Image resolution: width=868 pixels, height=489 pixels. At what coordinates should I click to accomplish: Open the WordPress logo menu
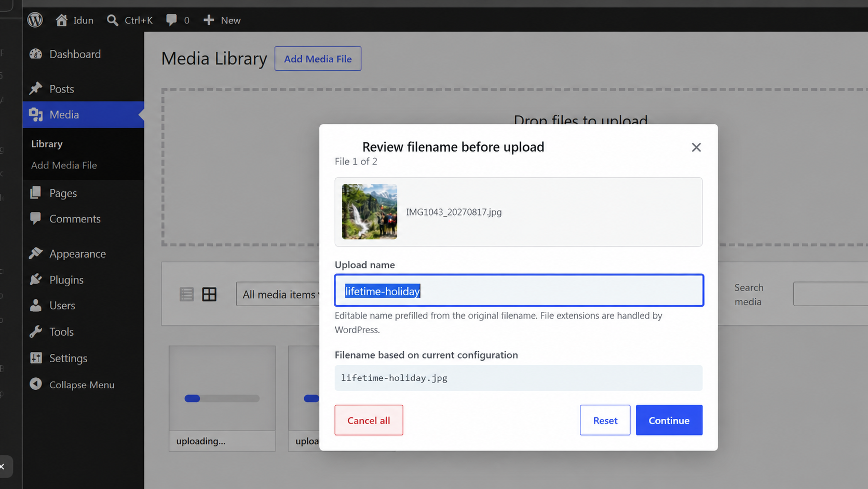pyautogui.click(x=35, y=20)
